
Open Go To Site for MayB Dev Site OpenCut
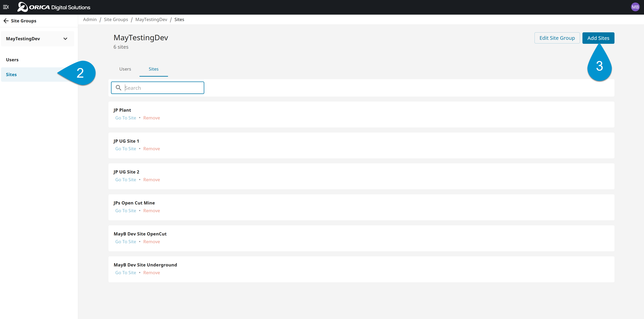point(125,242)
